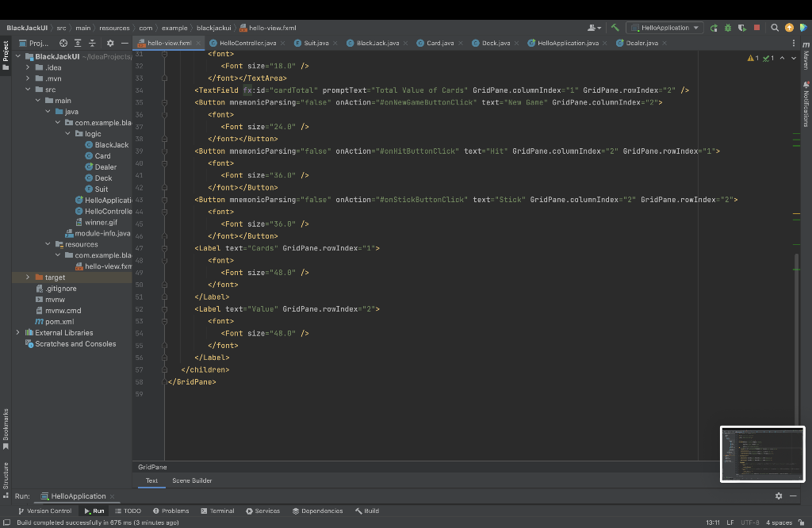
Task: Click the Build Project hammer icon
Action: click(615, 28)
